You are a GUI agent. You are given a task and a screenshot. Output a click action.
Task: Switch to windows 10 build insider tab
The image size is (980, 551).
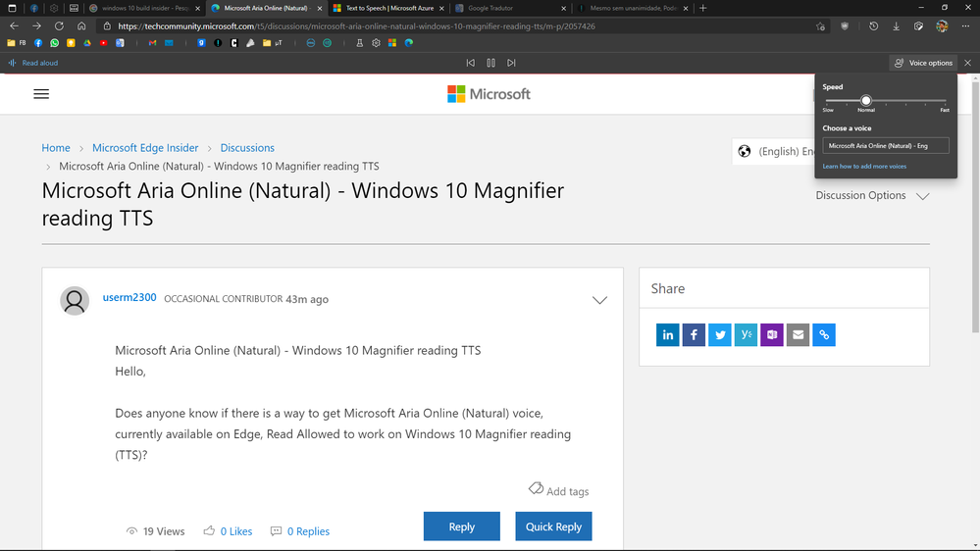click(144, 8)
